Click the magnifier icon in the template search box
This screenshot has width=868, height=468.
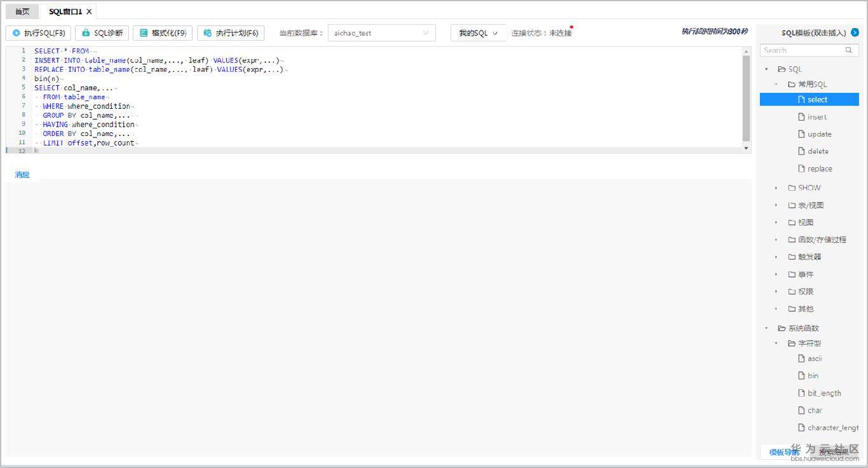[849, 50]
